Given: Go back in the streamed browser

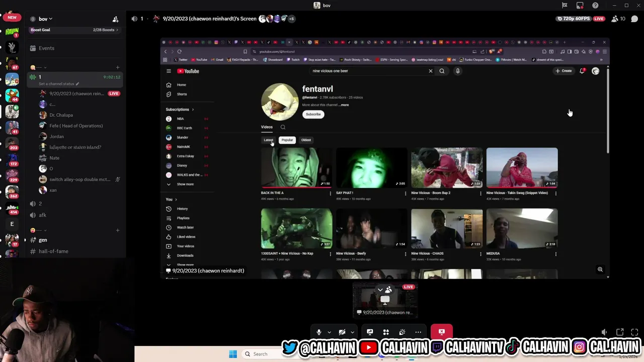Looking at the screenshot, I should 165,51.
